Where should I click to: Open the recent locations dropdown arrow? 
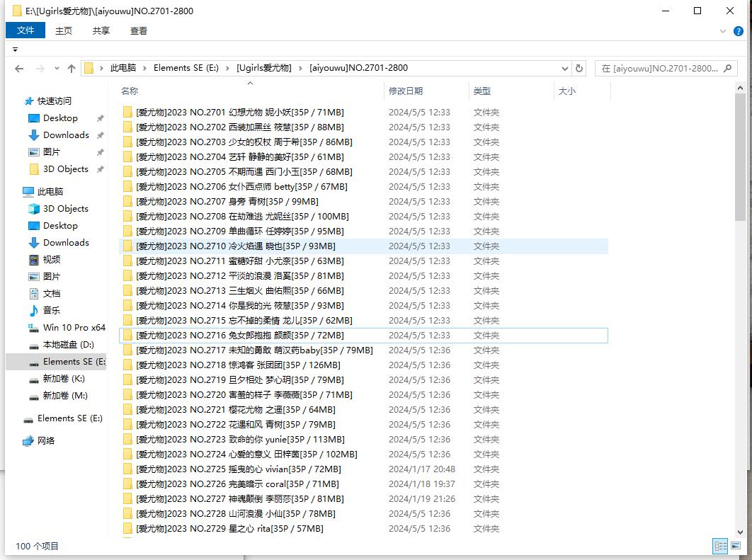tap(56, 69)
